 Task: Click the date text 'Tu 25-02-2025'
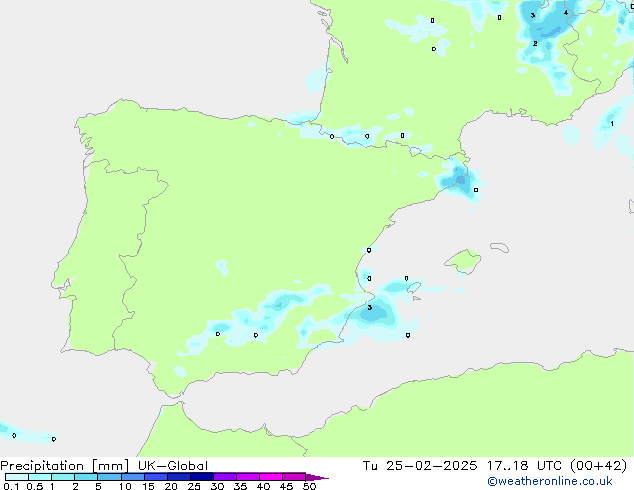pos(420,466)
